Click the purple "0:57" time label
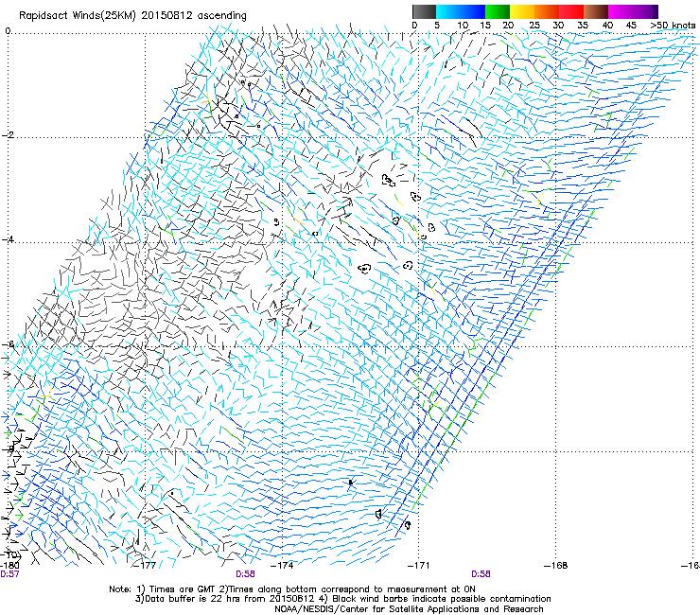This screenshot has height=615, width=700. click(9, 574)
